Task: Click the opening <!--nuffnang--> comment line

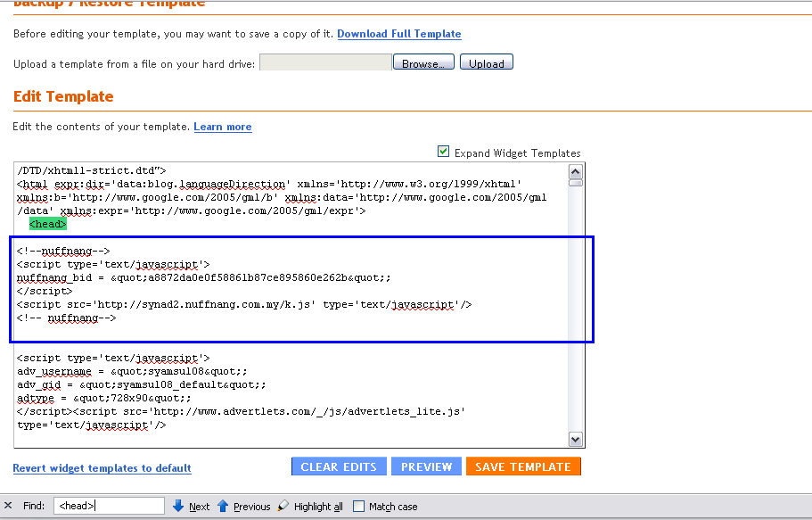Action: click(63, 251)
